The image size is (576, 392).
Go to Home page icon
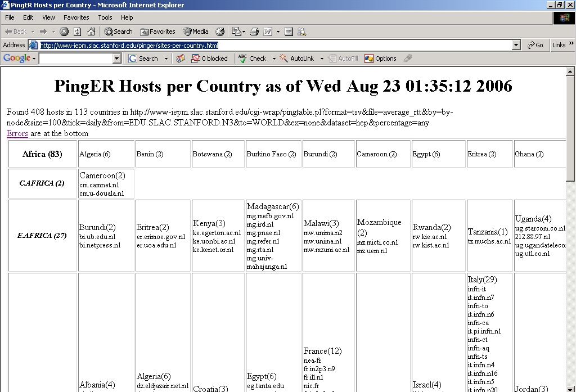[x=90, y=31]
